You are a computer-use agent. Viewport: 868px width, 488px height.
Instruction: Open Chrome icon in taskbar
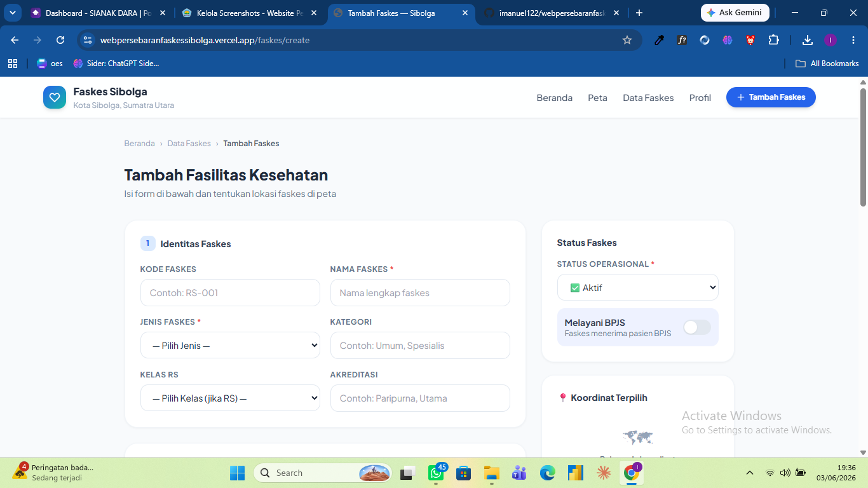pos(632,473)
